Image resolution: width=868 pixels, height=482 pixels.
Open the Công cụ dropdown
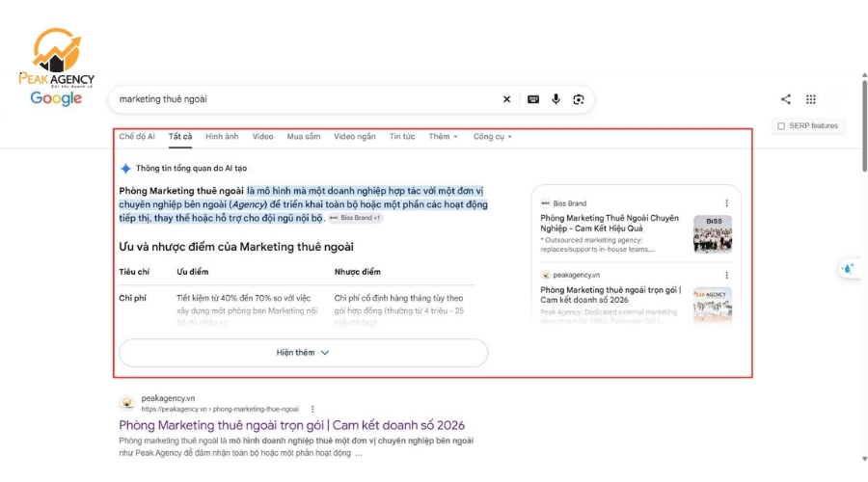[x=492, y=136]
